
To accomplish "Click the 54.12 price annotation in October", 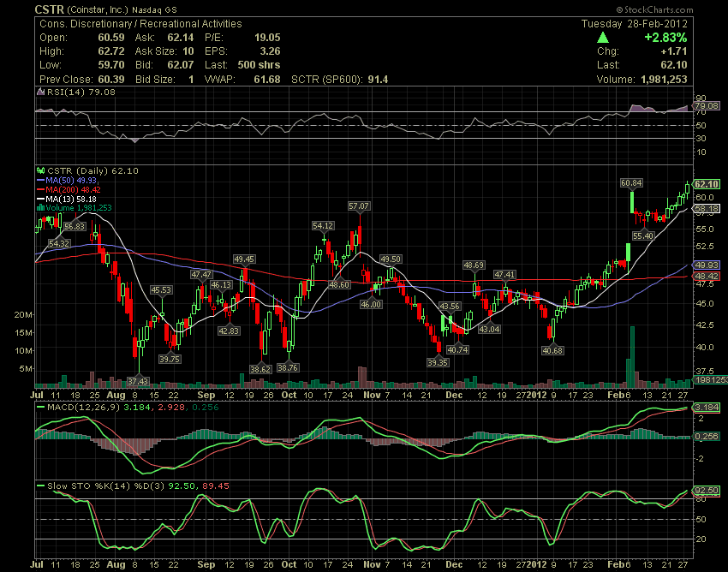I will (323, 226).
